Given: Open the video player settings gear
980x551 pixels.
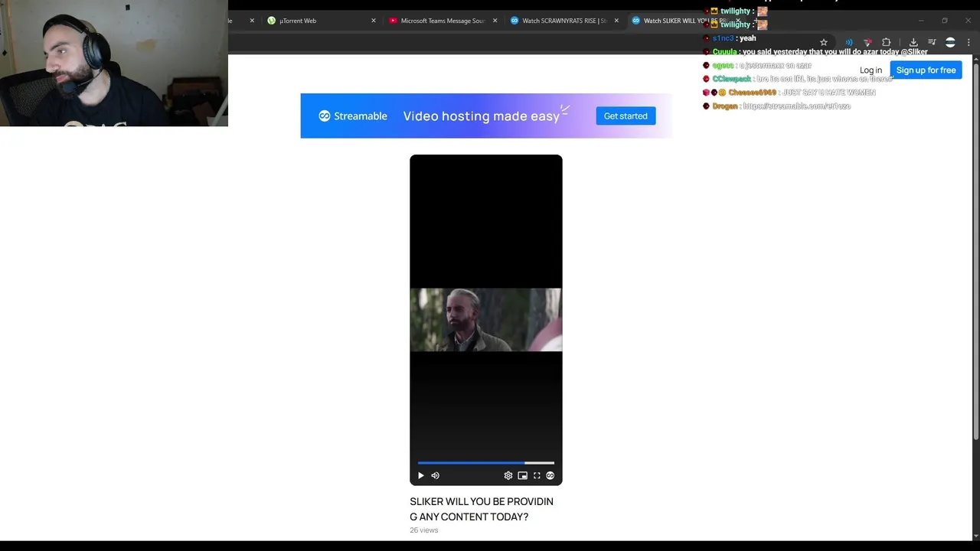Looking at the screenshot, I should pyautogui.click(x=508, y=475).
